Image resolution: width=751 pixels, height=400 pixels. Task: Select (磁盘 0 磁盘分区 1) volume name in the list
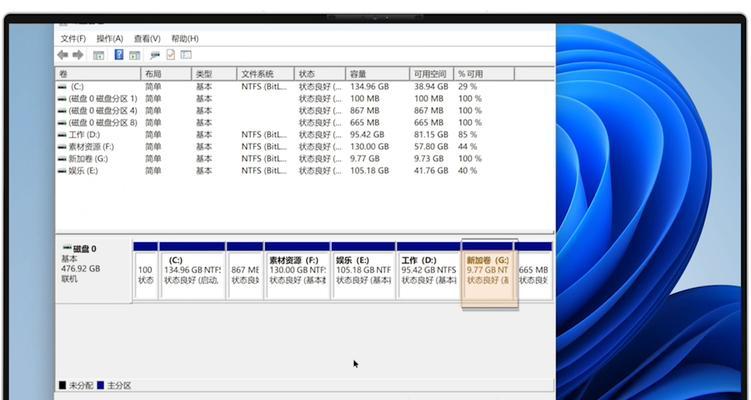click(103, 99)
